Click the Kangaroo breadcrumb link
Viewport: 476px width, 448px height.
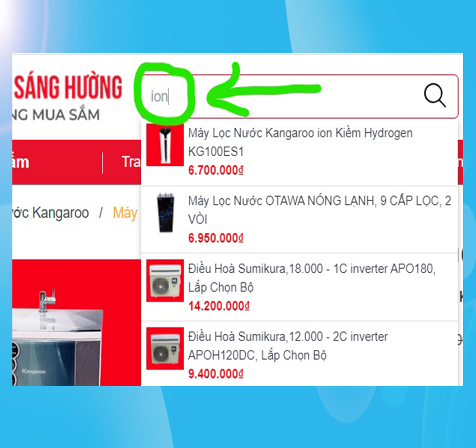click(51, 213)
